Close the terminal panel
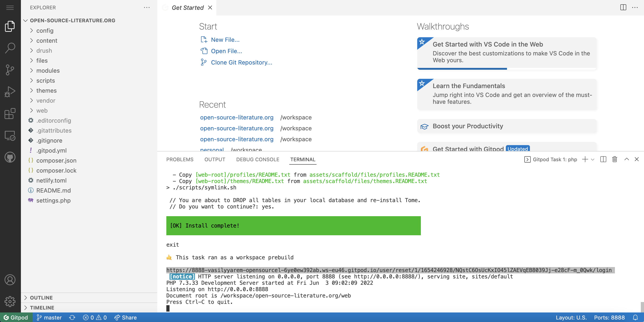The height and width of the screenshot is (322, 644). [x=637, y=159]
